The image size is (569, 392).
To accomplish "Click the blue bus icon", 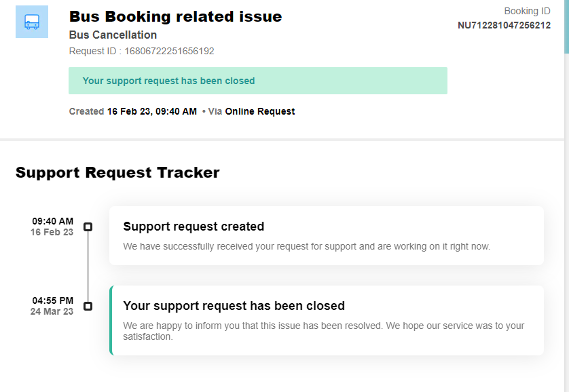I will point(32,22).
